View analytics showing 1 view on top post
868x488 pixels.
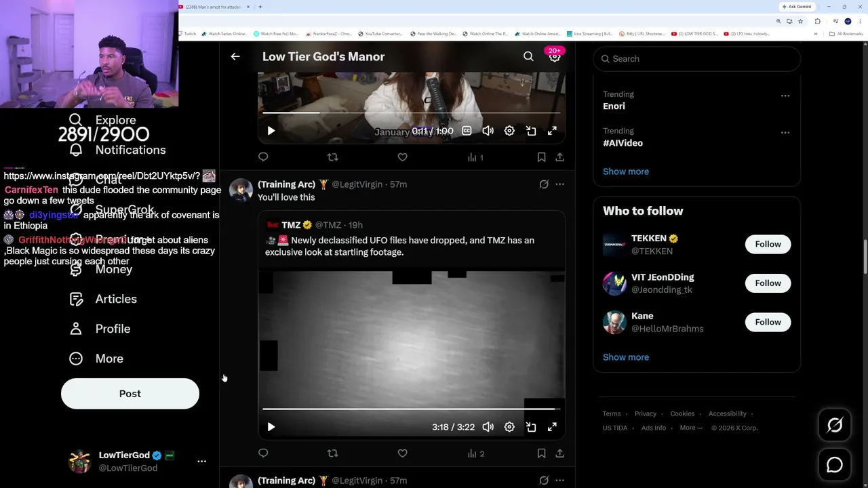tap(475, 157)
